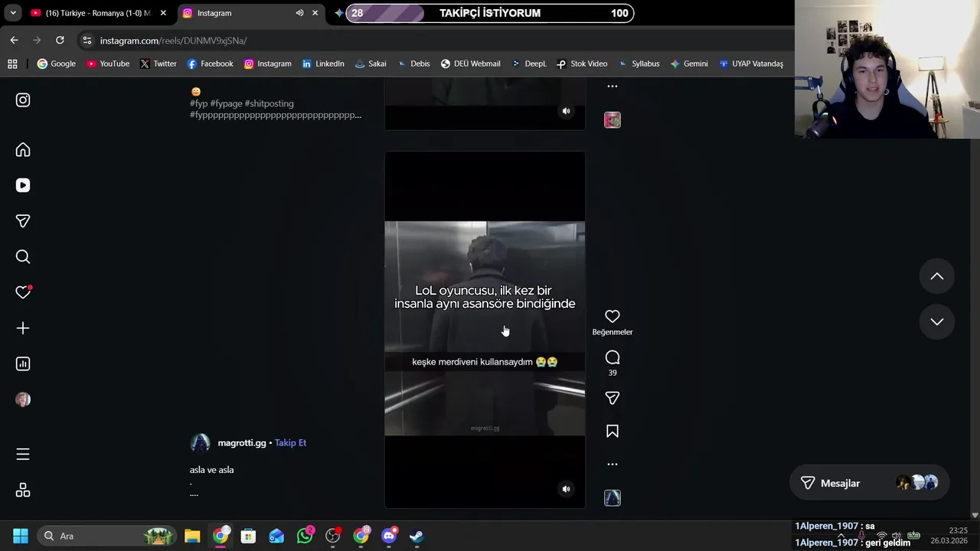
Task: Open the More hamburger menu in the sidebar
Action: 23,455
